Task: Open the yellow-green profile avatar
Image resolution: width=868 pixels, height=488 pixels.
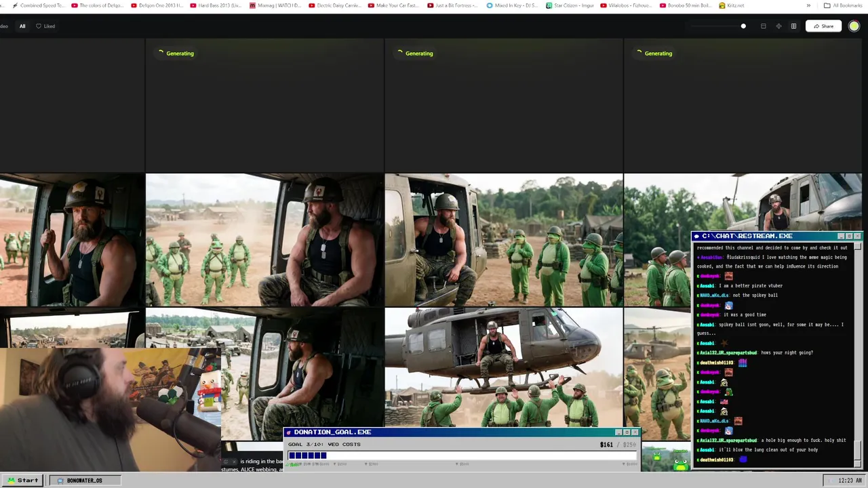Action: pos(854,26)
